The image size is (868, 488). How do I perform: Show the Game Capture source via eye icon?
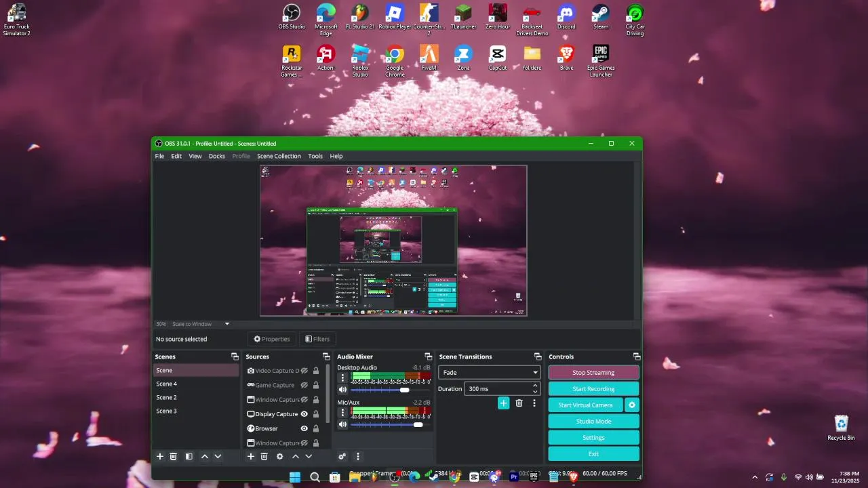pos(304,385)
